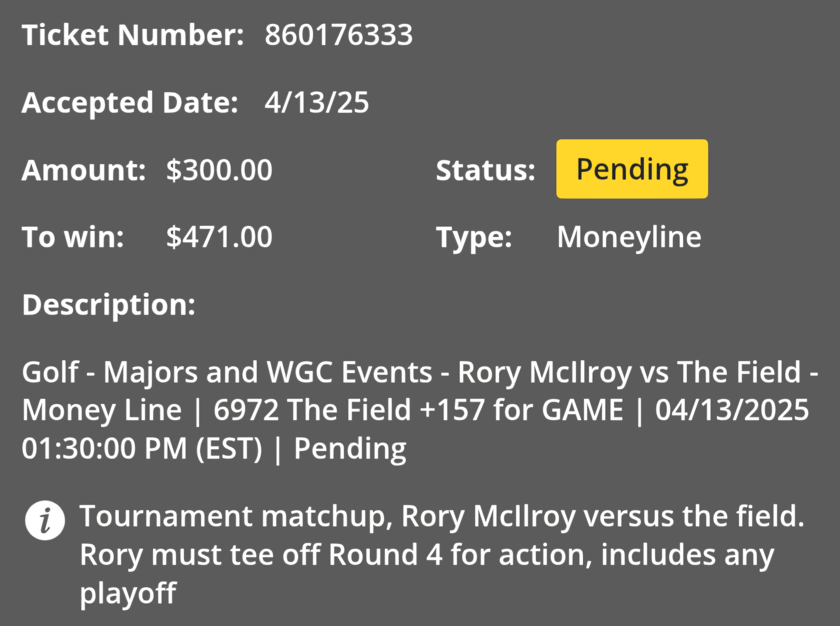Click the $471.00 to-win value
This screenshot has height=626, width=840.
click(x=219, y=237)
